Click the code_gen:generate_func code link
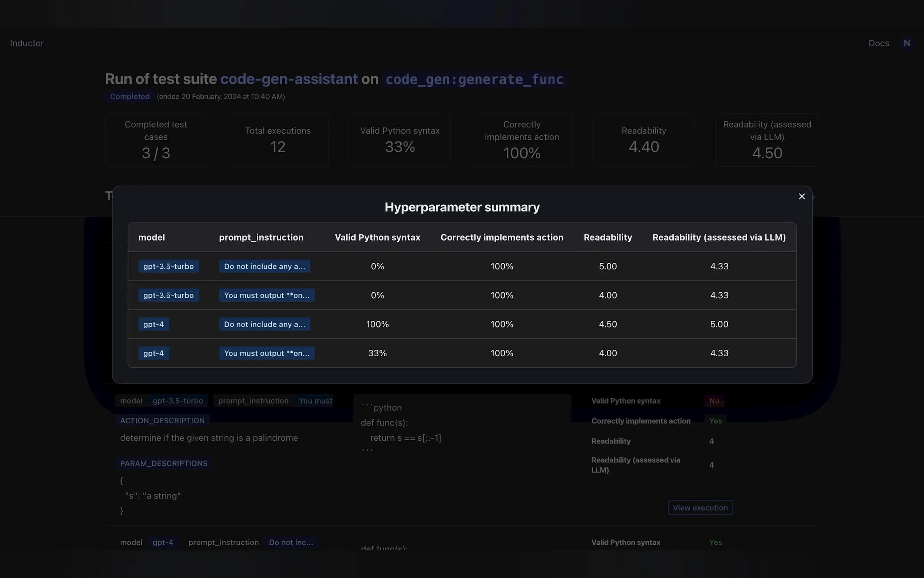This screenshot has width=924, height=578. tap(474, 79)
